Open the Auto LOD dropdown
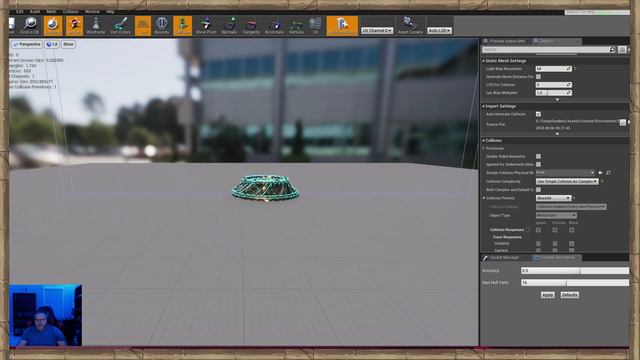The height and width of the screenshot is (360, 640). point(439,31)
